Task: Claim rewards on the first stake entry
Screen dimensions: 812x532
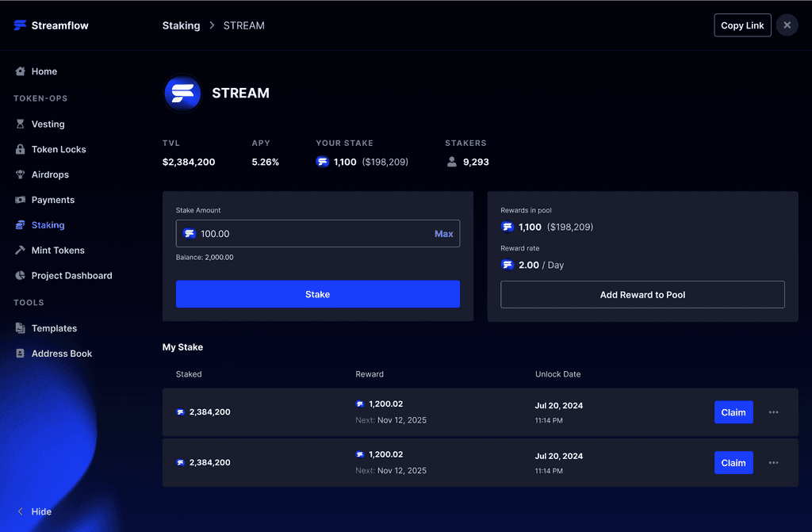Action: (733, 411)
